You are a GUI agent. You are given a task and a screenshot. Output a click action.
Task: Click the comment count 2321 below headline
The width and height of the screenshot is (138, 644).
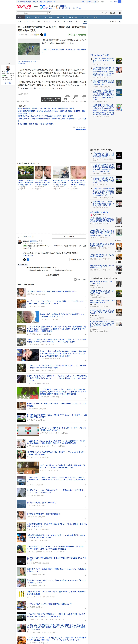tap(31, 35)
